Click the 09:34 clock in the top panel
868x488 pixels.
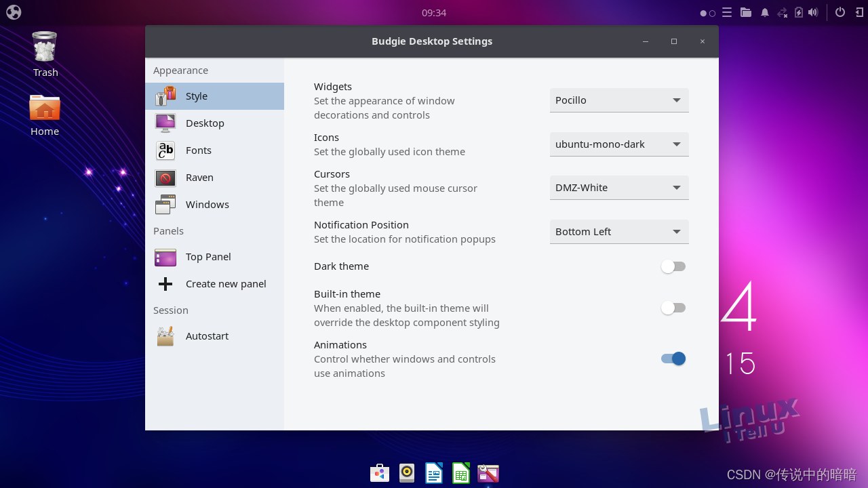434,13
